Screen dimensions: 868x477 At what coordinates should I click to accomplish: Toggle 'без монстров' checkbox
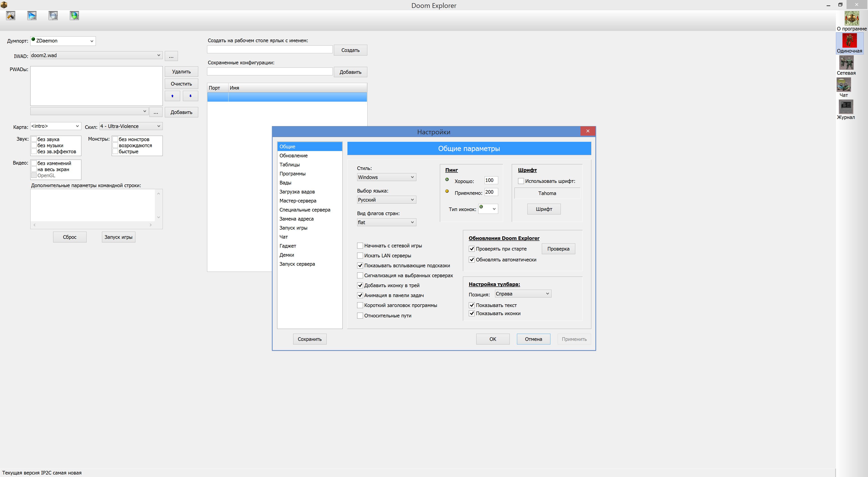(115, 139)
